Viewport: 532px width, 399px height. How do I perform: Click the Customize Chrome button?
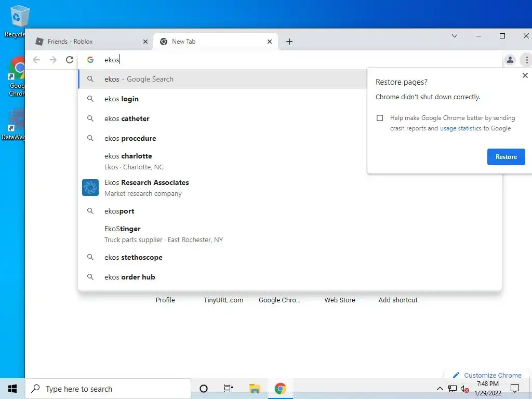[x=487, y=375]
